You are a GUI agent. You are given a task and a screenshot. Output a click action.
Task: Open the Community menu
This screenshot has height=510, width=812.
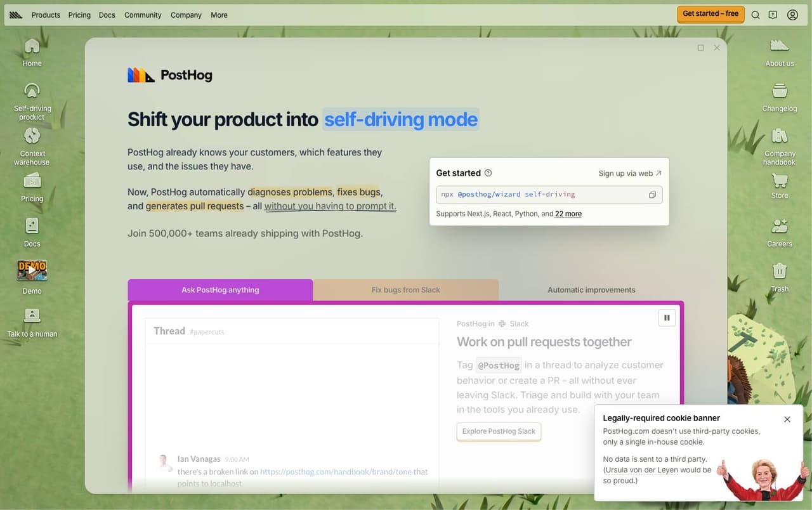(143, 15)
